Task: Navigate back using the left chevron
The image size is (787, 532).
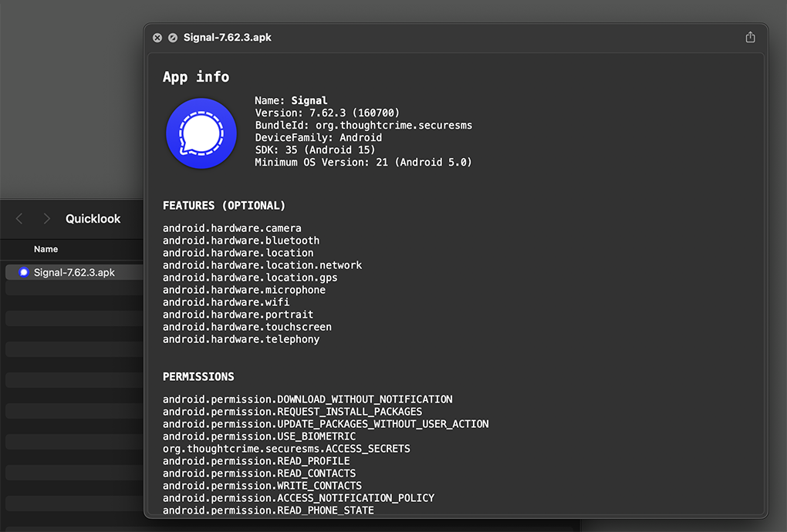Action: pos(19,218)
